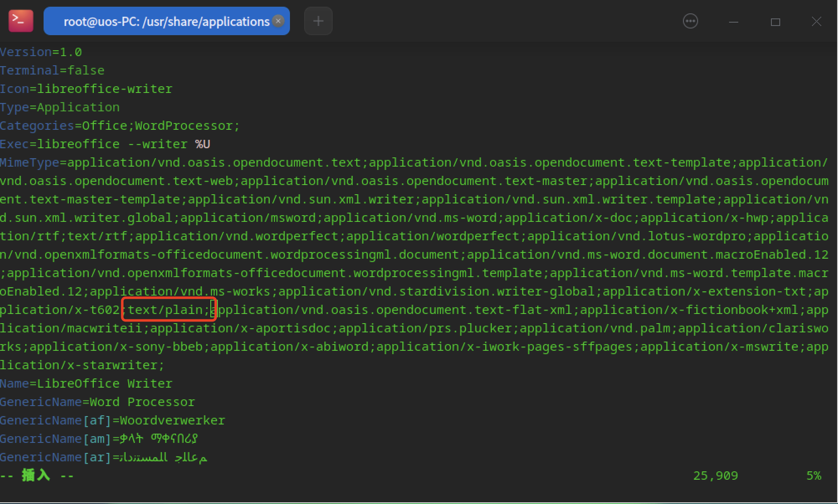Image resolution: width=838 pixels, height=504 pixels.
Task: Maximize the terminal window
Action: [775, 22]
